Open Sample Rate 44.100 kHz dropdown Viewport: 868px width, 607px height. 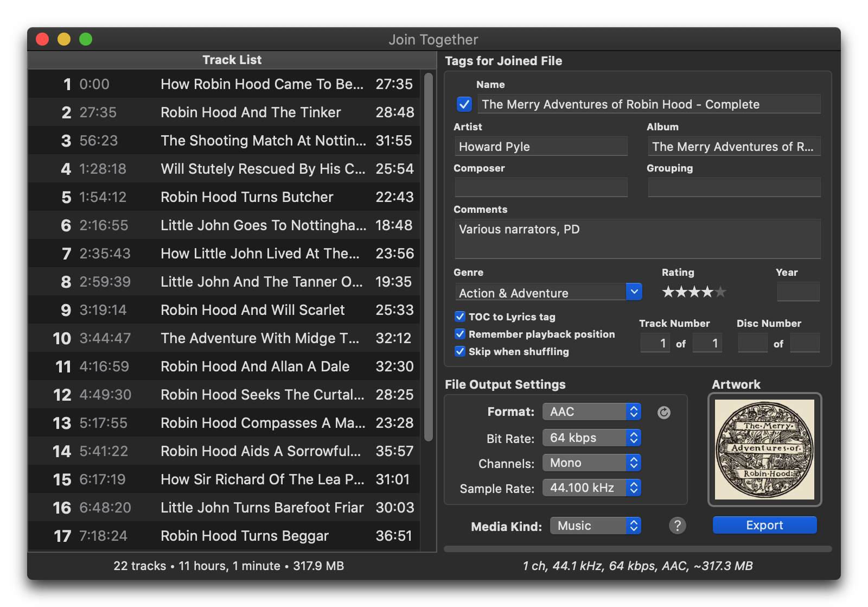click(x=592, y=488)
